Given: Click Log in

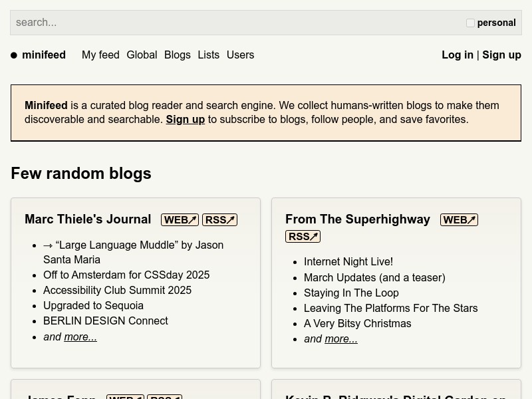Looking at the screenshot, I should click(458, 55).
